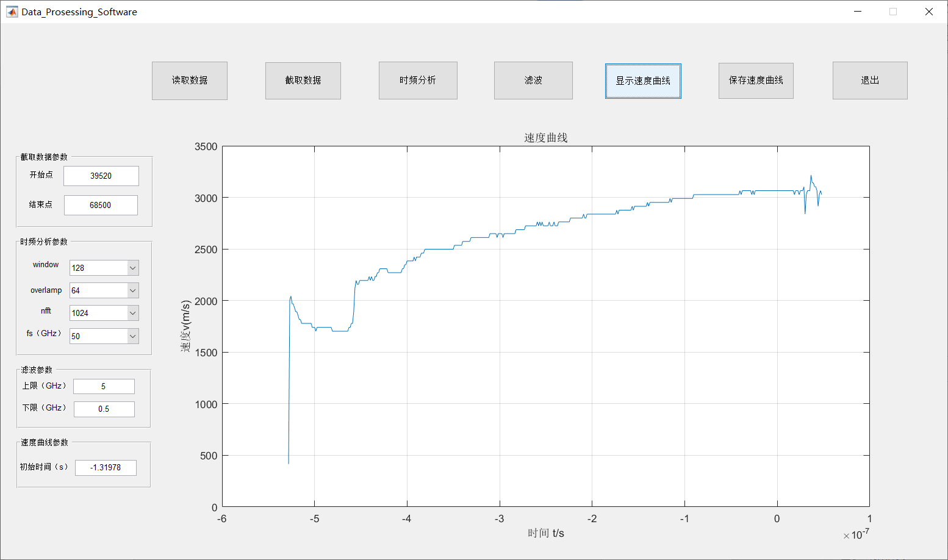Expand the nfft dropdown showing 1024
Viewport: 948px width, 560px height.
(x=104, y=313)
